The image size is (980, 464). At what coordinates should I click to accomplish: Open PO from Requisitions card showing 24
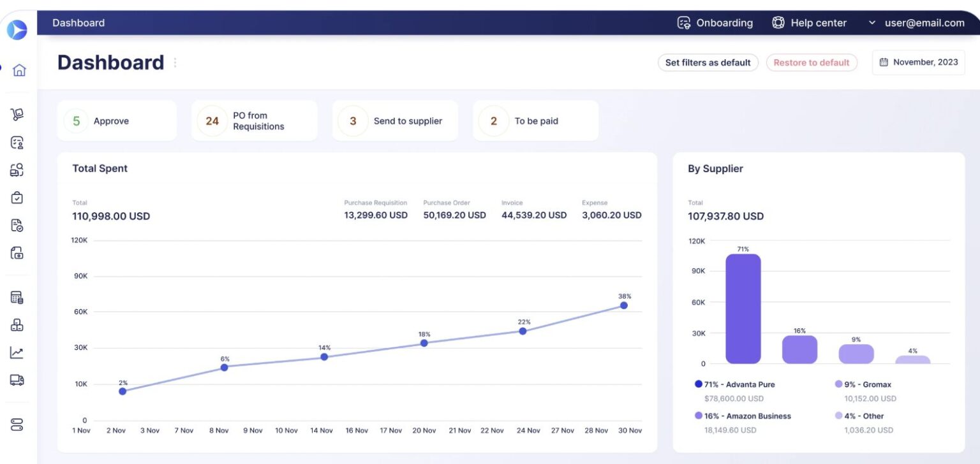click(254, 120)
